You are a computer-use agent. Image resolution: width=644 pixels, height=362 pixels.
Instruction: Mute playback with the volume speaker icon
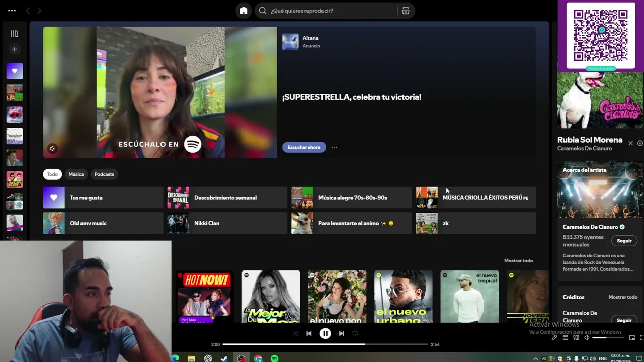587,338
